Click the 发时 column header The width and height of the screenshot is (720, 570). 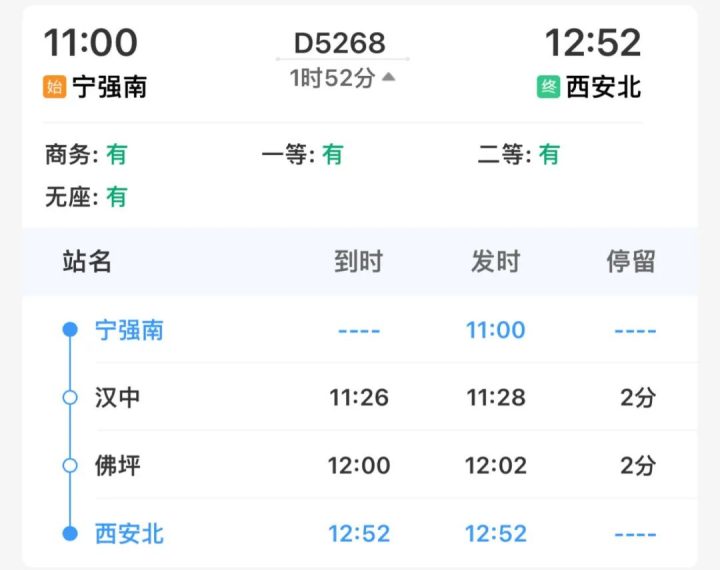pyautogui.click(x=496, y=262)
